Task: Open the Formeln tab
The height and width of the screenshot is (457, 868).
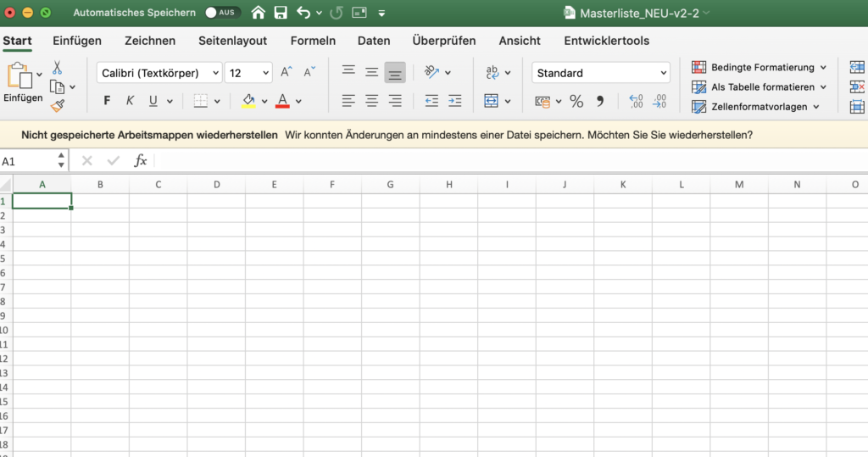Action: 313,41
